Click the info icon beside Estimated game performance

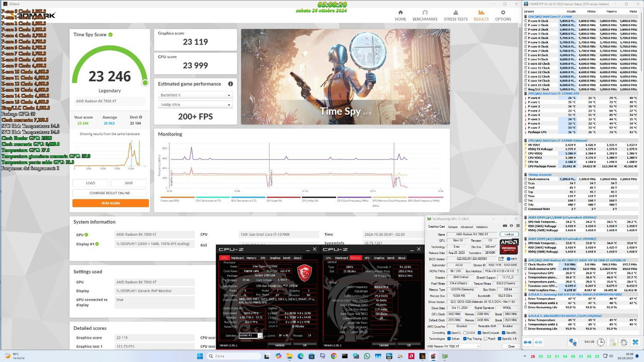tap(230, 84)
